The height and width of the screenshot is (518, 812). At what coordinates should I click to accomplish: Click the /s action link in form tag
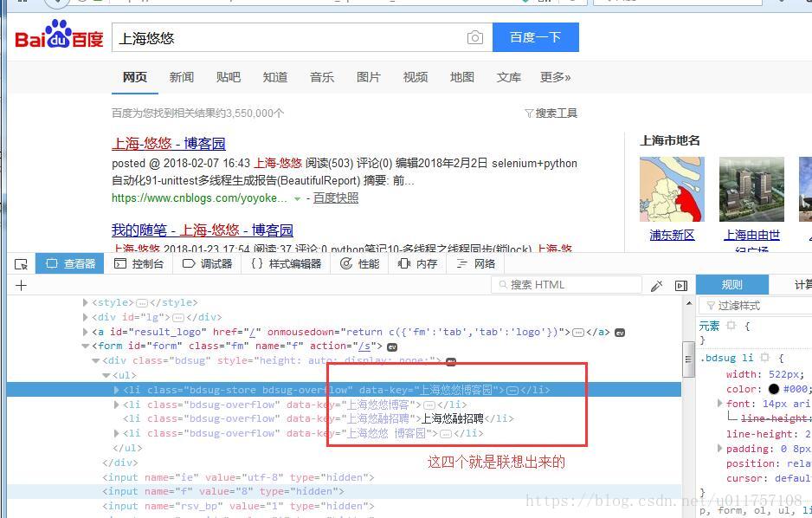coord(364,346)
